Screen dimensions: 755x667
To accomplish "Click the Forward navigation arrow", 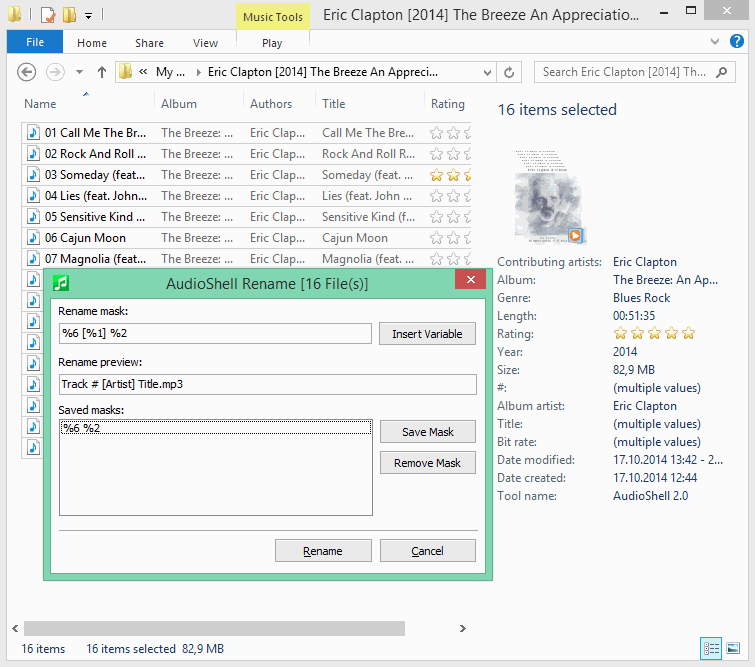I will pos(55,72).
